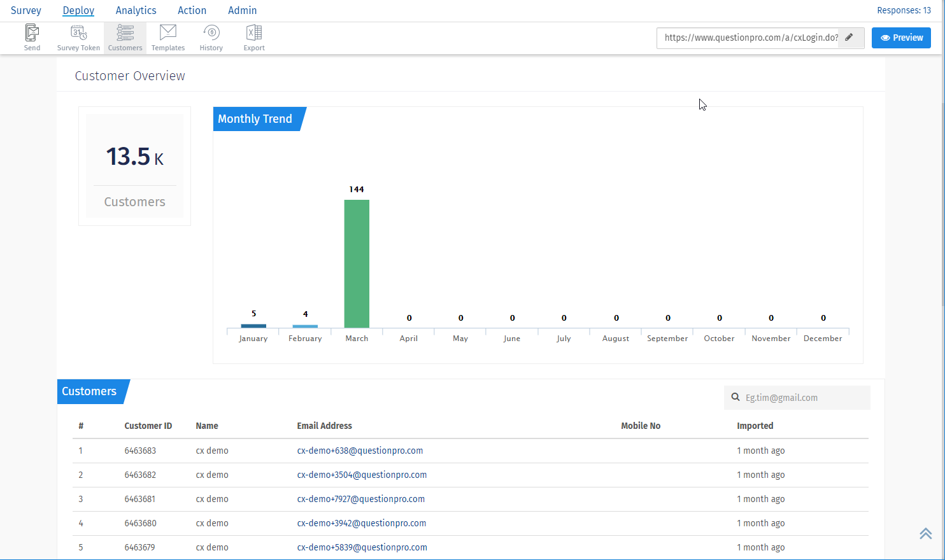
Task: Go to the Admin tab
Action: (243, 10)
